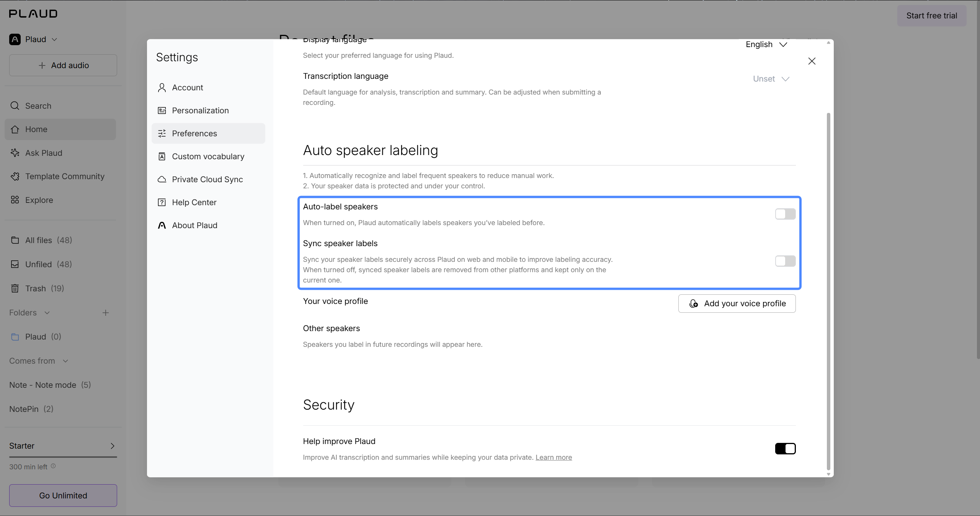This screenshot has width=980, height=516.
Task: Click the Unfiled inbox icon
Action: pyautogui.click(x=15, y=264)
